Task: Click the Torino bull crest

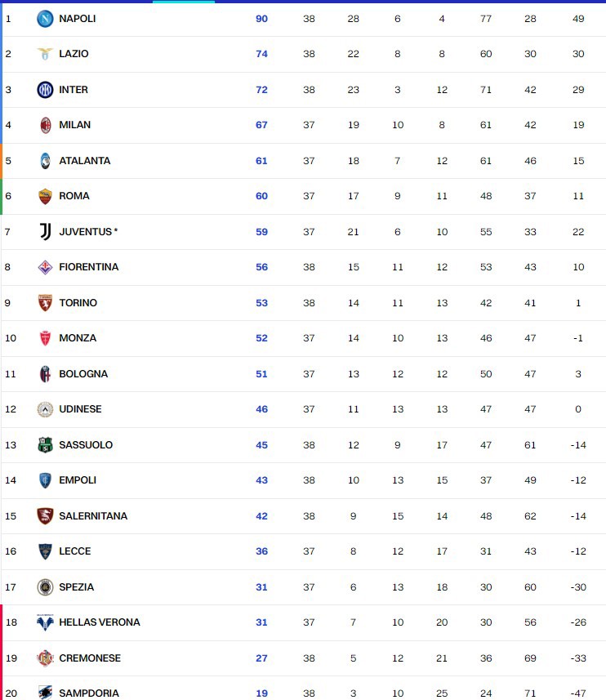Action: (45, 303)
